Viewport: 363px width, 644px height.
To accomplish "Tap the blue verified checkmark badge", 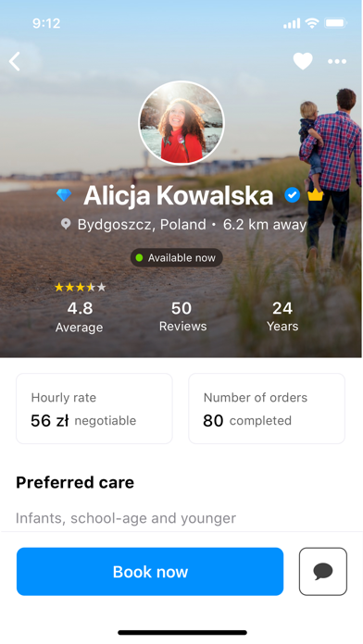I will [293, 195].
